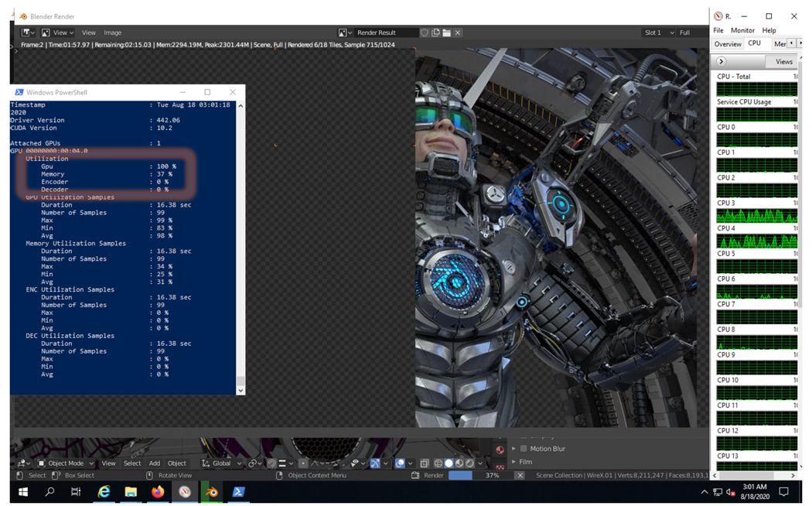This screenshot has height=506, width=812.
Task: Open the Object Mode dropdown
Action: [66, 463]
